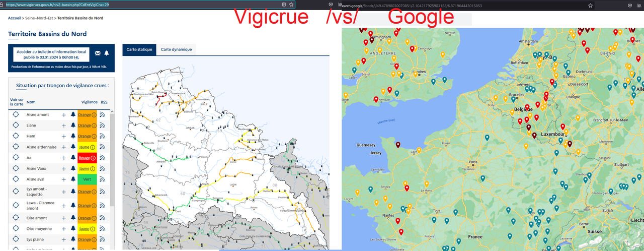Expand details for Aisne Vaux with plus
644x251 pixels.
click(64, 169)
